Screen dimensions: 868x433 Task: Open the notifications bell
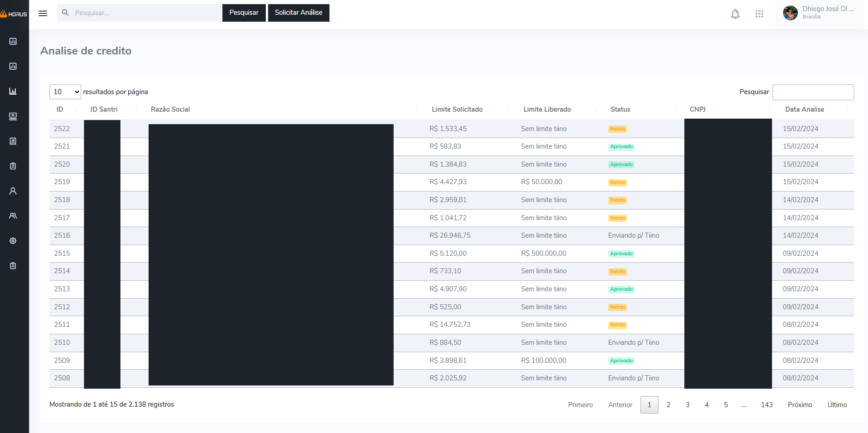pyautogui.click(x=735, y=14)
